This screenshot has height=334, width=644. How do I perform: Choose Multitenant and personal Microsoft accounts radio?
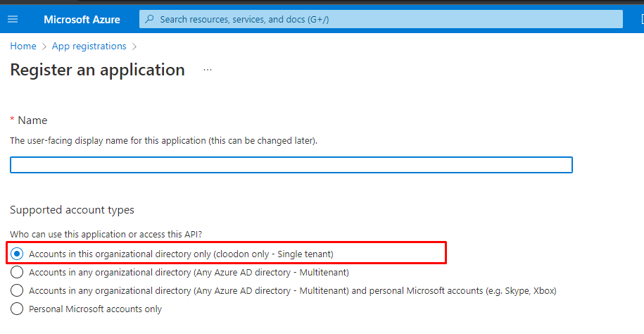click(17, 291)
